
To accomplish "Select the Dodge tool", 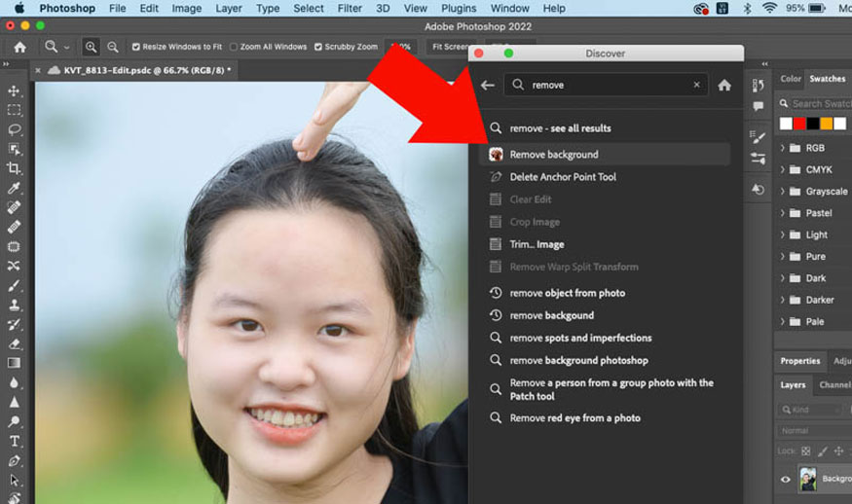I will [x=15, y=421].
